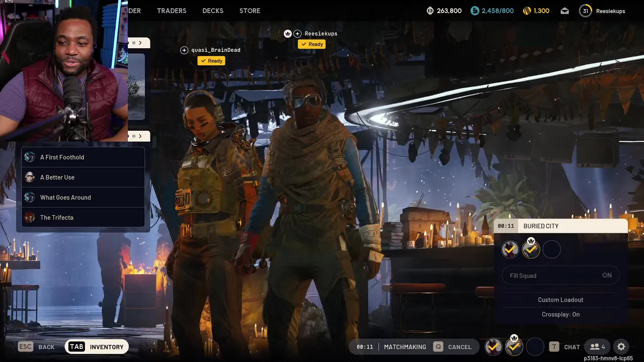
Task: Click the plus icon beside Reesiekups nameplate
Action: (x=297, y=34)
